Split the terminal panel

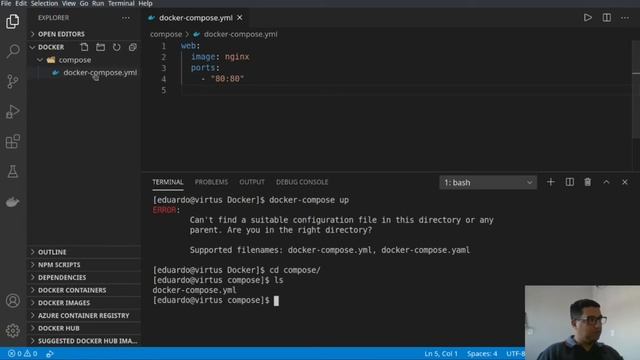pos(569,182)
